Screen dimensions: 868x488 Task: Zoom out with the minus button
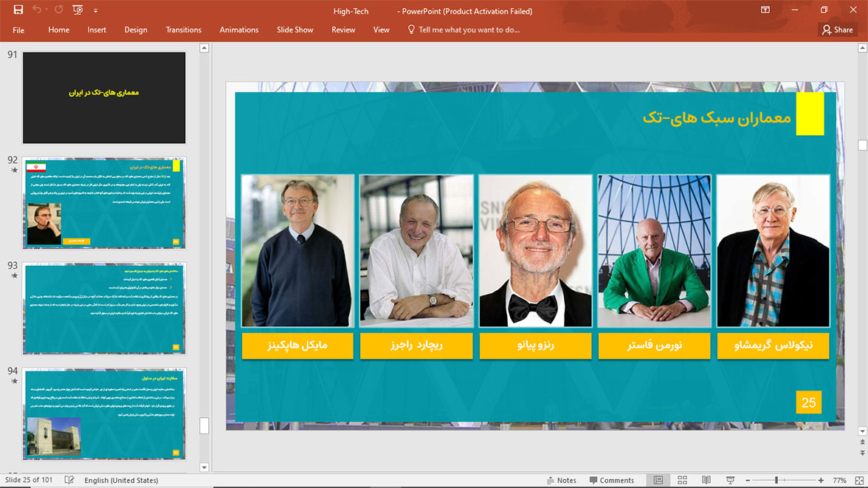pyautogui.click(x=748, y=480)
